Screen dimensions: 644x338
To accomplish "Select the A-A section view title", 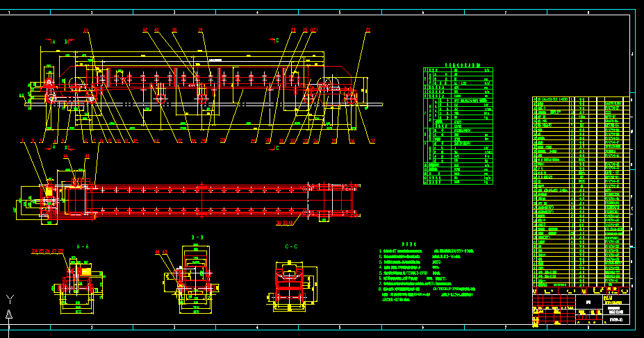I will [x=83, y=246].
